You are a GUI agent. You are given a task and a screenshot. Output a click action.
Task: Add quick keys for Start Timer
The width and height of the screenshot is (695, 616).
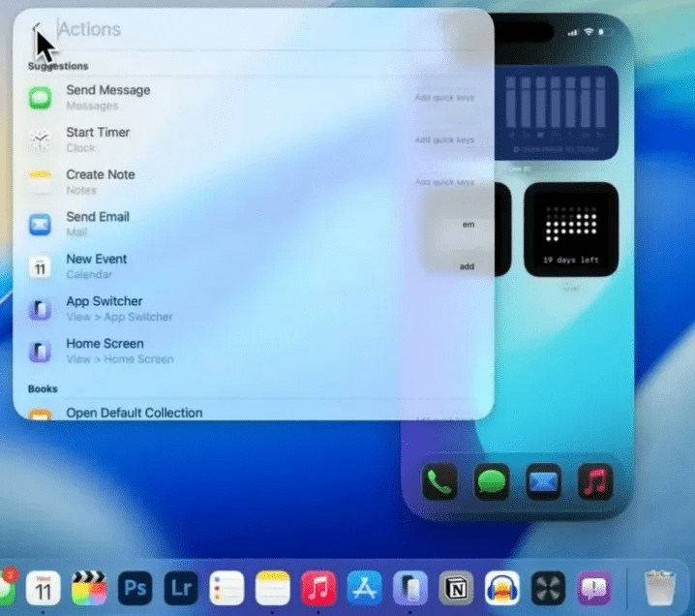[x=444, y=139]
